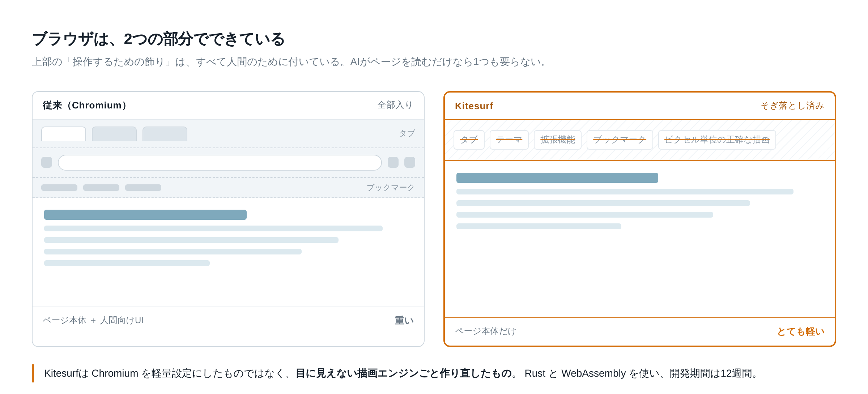Click the mock address bar field
The height and width of the screenshot is (394, 868).
coord(220,163)
